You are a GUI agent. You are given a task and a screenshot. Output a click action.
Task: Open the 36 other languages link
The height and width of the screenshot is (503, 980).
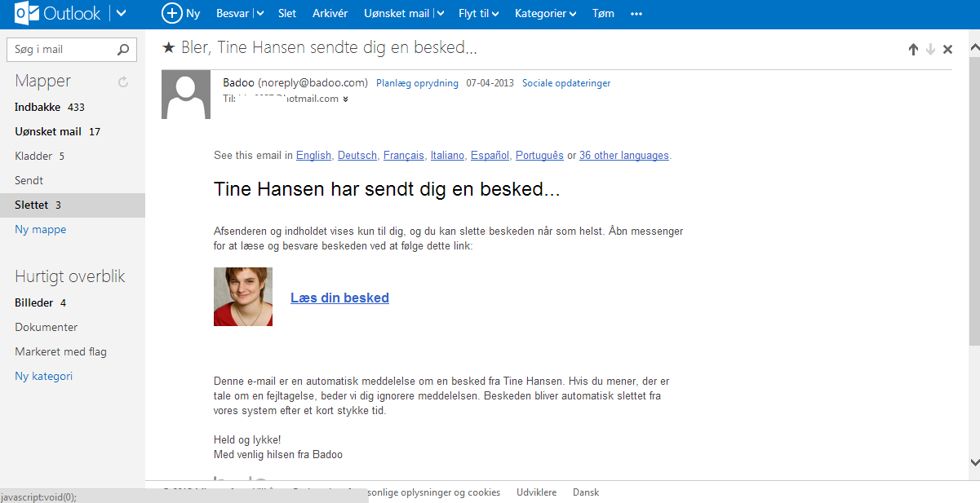click(x=624, y=155)
